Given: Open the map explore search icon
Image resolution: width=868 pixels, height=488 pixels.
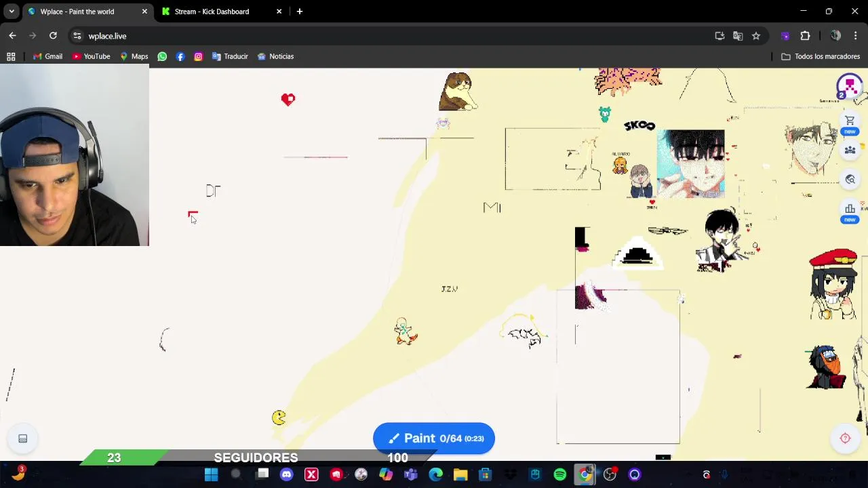Looking at the screenshot, I should (x=850, y=180).
